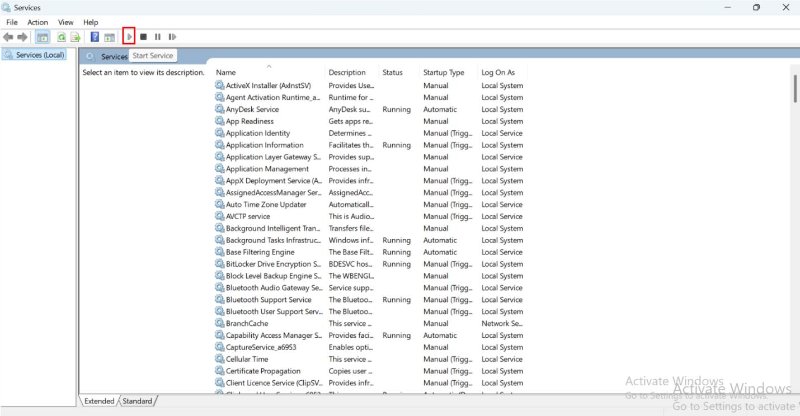The width and height of the screenshot is (800, 416).
Task: Click 'Gets apps re..' description text
Action: point(351,121)
